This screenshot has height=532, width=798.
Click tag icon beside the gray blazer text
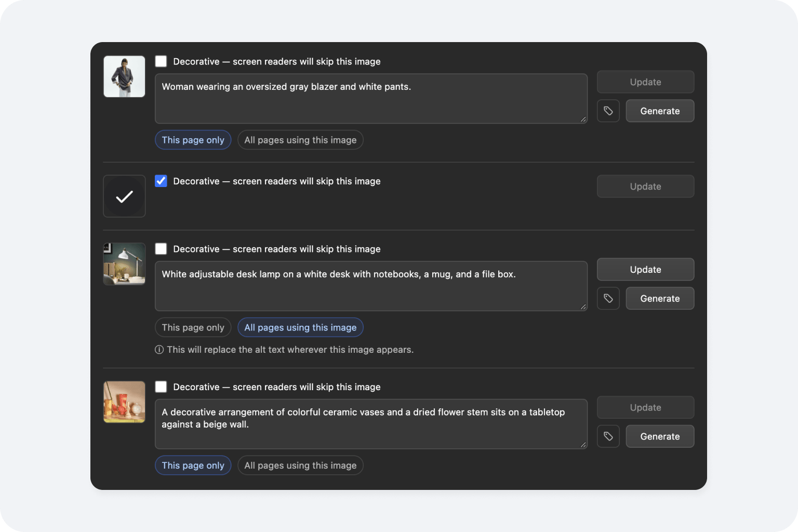click(608, 111)
